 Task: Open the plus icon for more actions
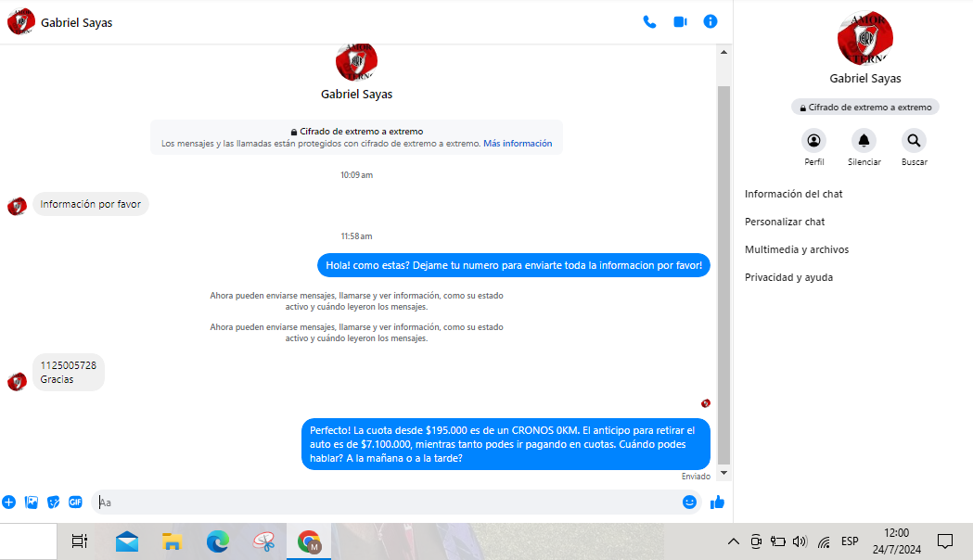click(x=9, y=502)
